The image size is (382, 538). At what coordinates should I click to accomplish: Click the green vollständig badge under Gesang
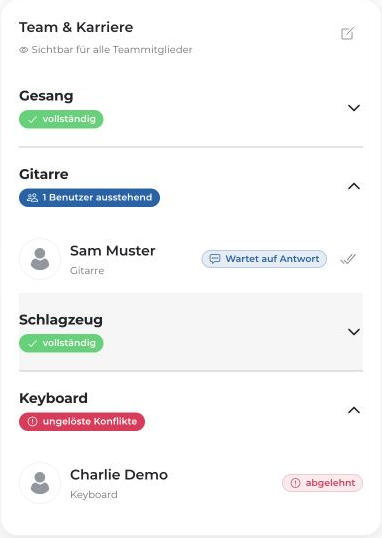point(61,119)
